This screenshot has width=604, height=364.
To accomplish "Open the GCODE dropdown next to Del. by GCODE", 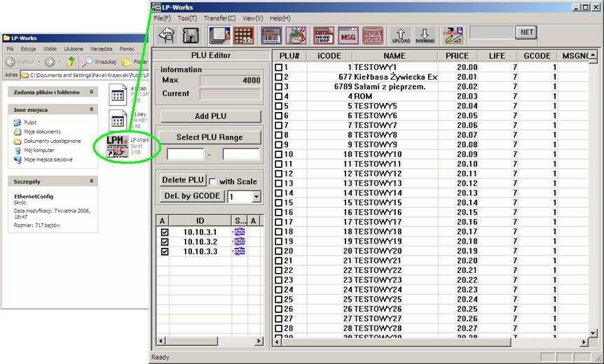I will pos(256,197).
